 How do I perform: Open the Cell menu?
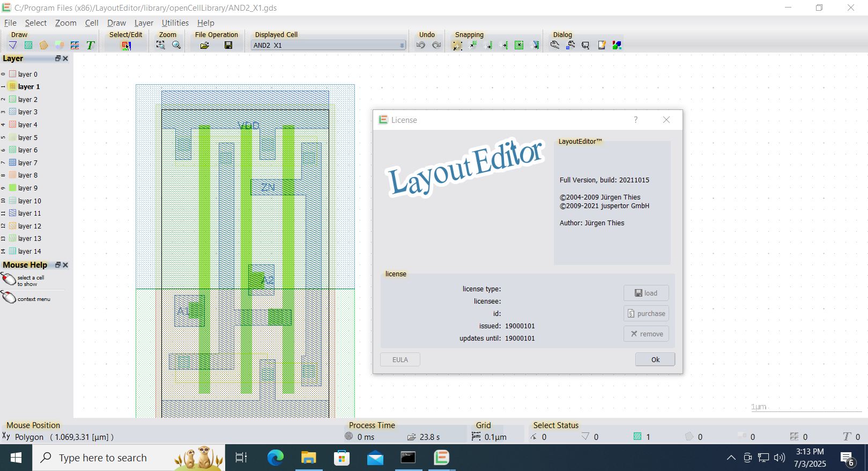[92, 23]
